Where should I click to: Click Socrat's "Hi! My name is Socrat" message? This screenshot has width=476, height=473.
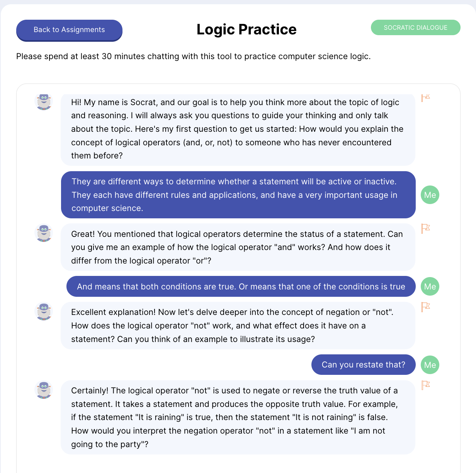[x=238, y=130]
